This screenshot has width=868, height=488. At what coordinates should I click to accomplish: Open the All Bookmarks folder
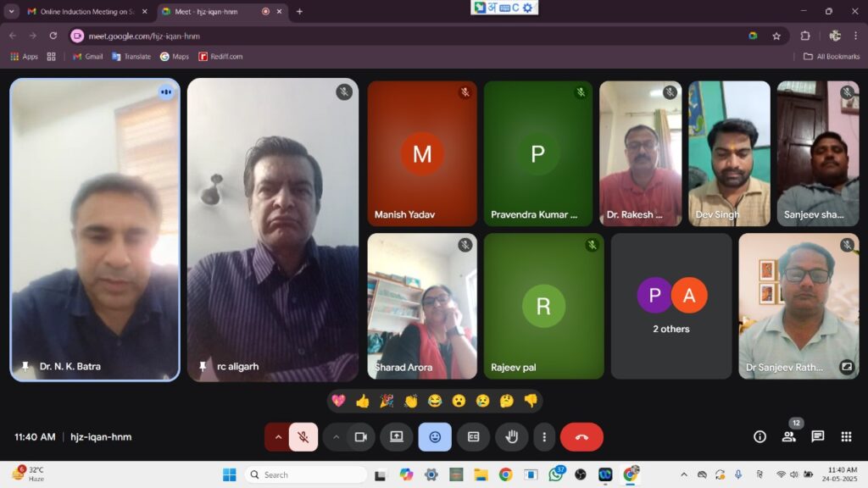(x=831, y=57)
